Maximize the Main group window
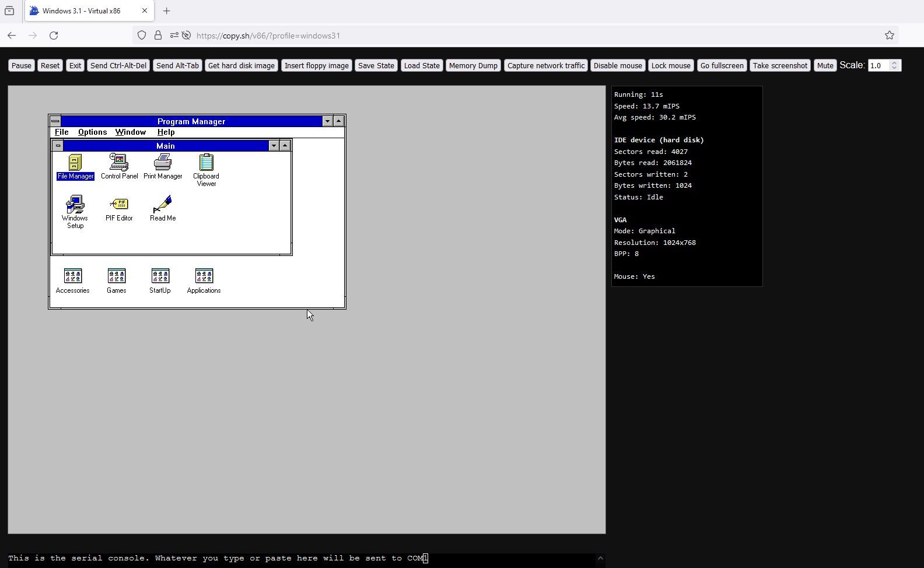Image resolution: width=924 pixels, height=568 pixels. (x=285, y=146)
